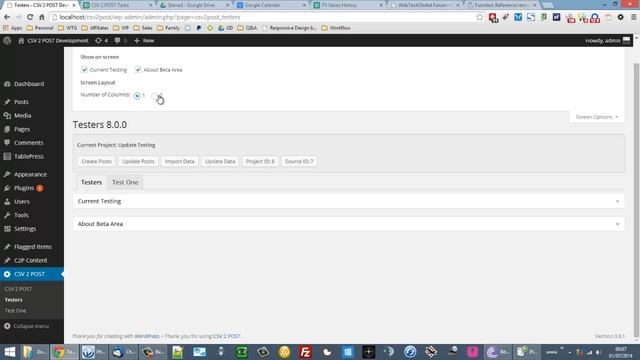Collapse the Screen Options panel
Viewport: 640px width, 360px height.
click(x=596, y=117)
